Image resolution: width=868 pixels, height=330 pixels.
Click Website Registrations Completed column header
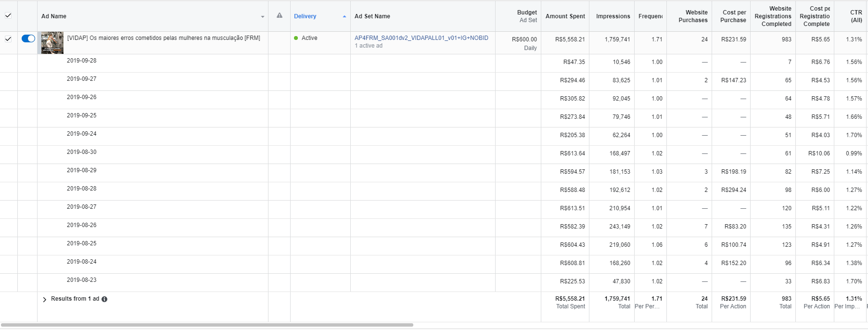coord(773,16)
